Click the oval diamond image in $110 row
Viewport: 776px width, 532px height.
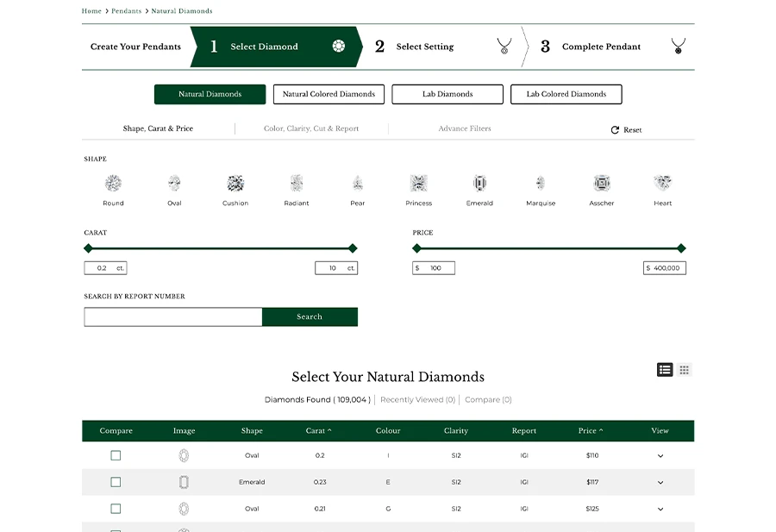(184, 455)
